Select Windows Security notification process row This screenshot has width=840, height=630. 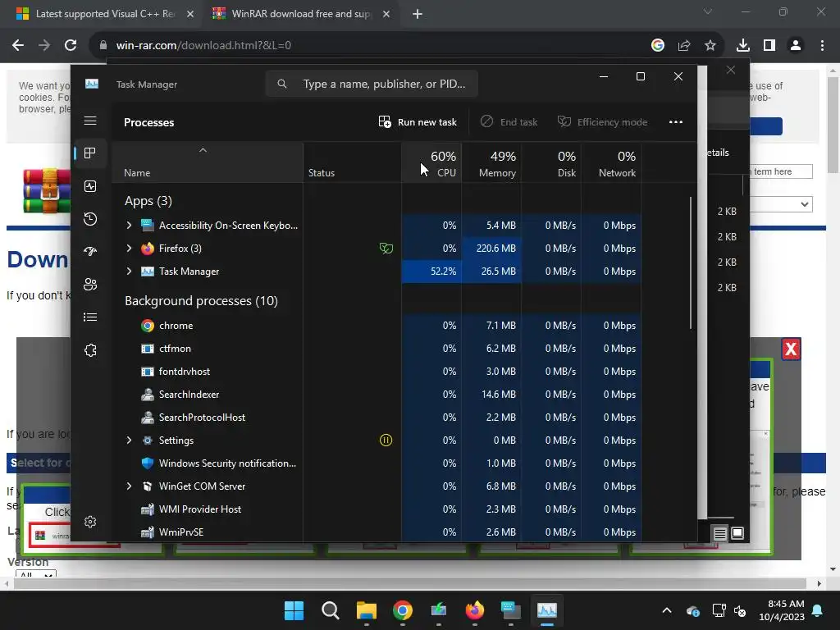[377, 463]
